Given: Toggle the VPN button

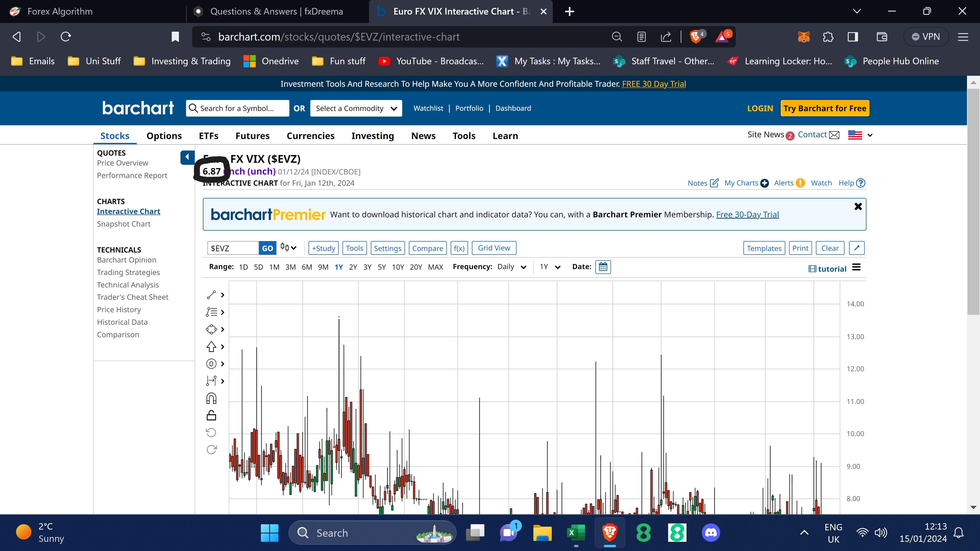Looking at the screenshot, I should [x=926, y=37].
